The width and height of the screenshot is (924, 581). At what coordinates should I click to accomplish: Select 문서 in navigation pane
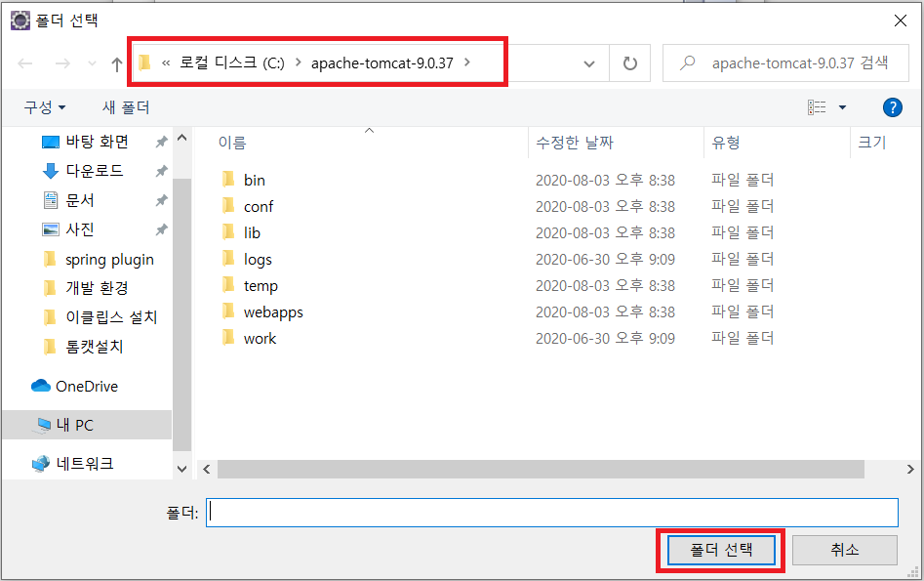[x=80, y=200]
